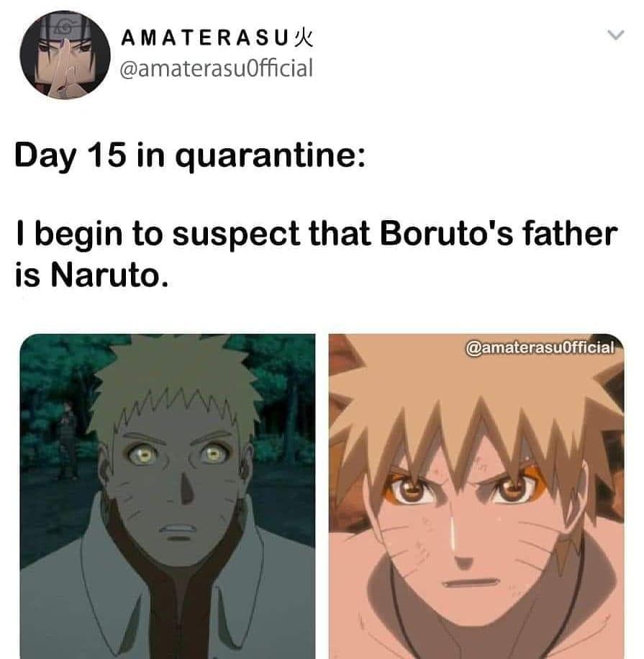The height and width of the screenshot is (659, 644).
Task: Select the 'Day 15 in quarantine:' line
Action: (x=190, y=155)
